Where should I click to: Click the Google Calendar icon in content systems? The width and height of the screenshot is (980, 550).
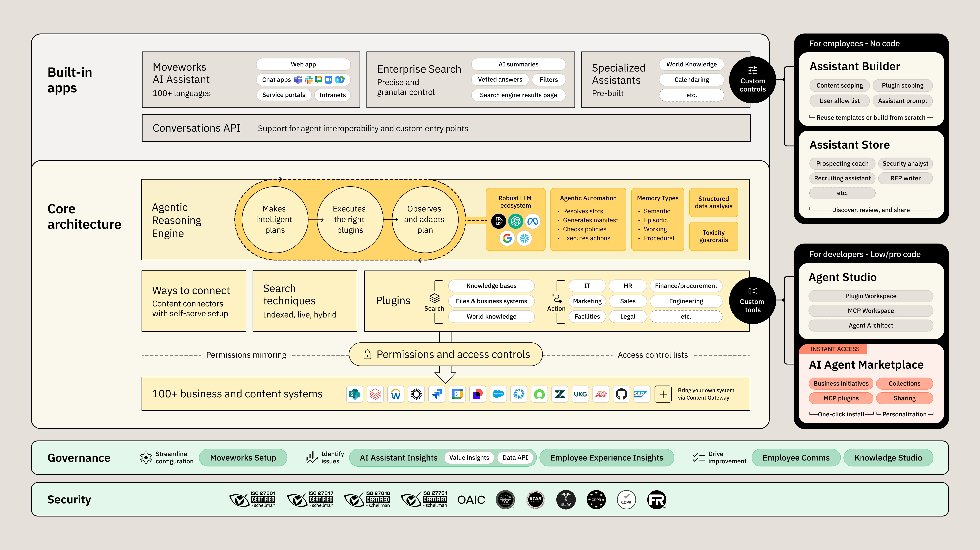coord(457,394)
